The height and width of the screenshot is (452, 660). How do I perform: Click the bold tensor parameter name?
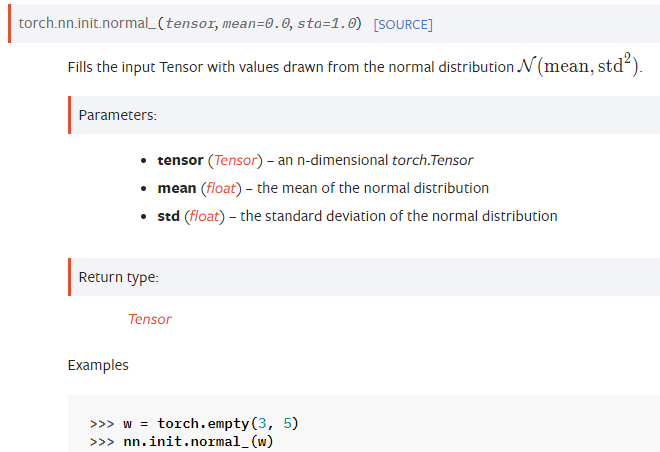[x=180, y=160]
